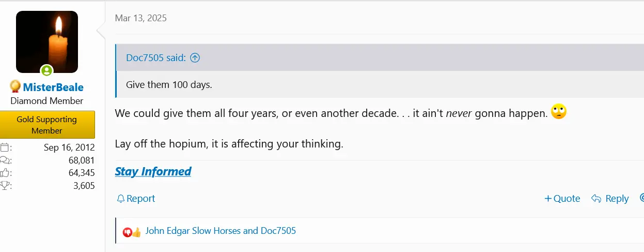The width and height of the screenshot is (644, 252).
Task: Click the plus icon next to Quote
Action: (548, 199)
